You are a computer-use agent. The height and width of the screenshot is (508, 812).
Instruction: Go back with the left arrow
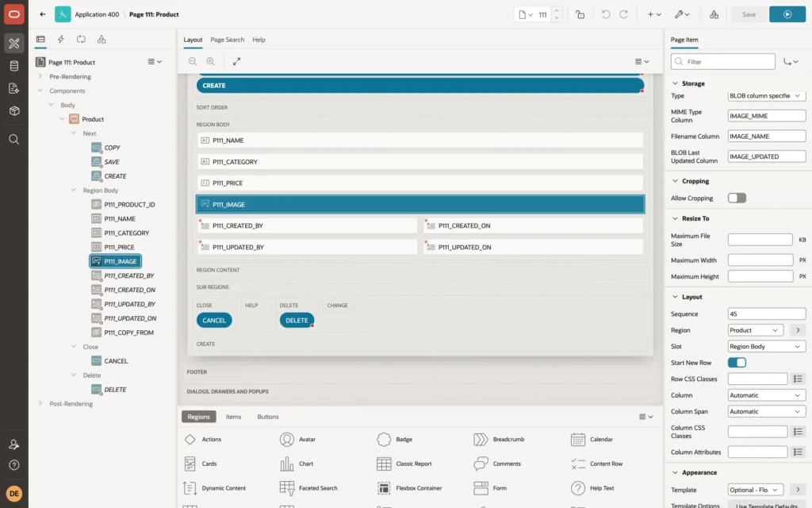point(43,14)
